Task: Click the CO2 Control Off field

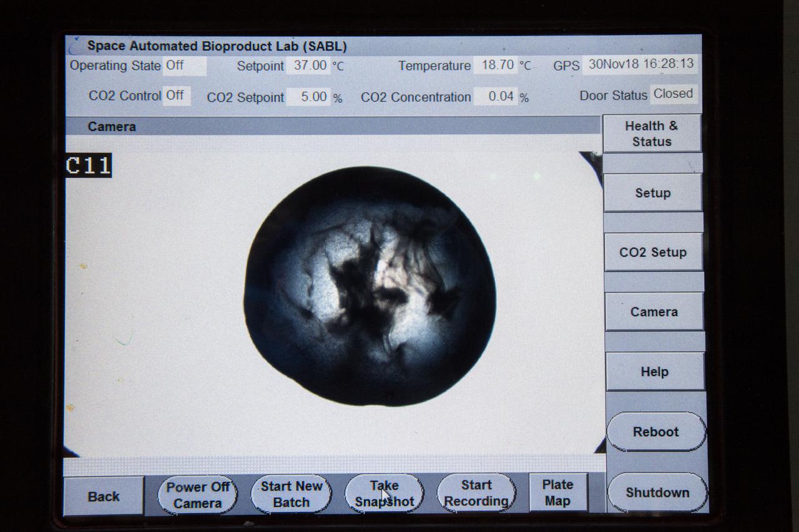Action: 176,95
